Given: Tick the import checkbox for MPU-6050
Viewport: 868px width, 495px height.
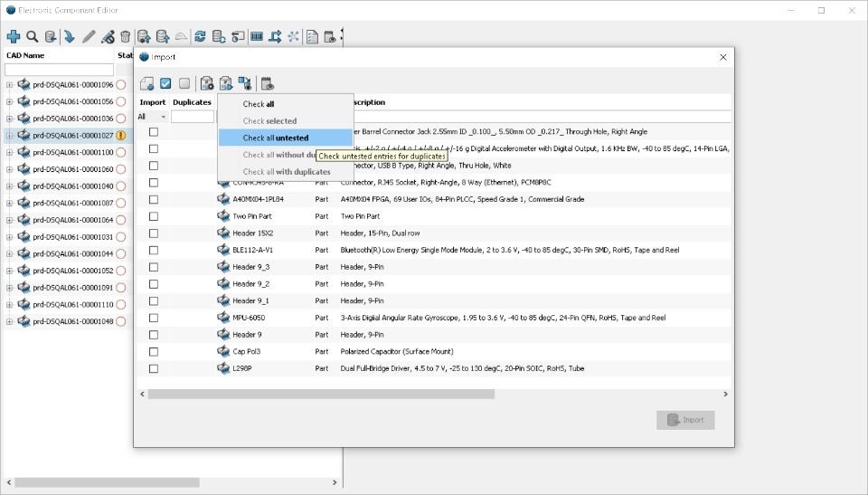Looking at the screenshot, I should click(154, 318).
